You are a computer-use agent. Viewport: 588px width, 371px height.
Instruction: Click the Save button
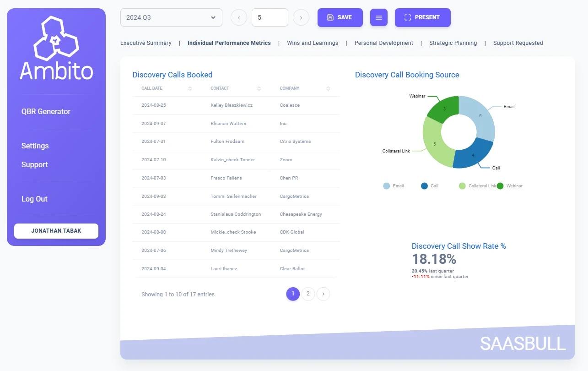tap(340, 17)
